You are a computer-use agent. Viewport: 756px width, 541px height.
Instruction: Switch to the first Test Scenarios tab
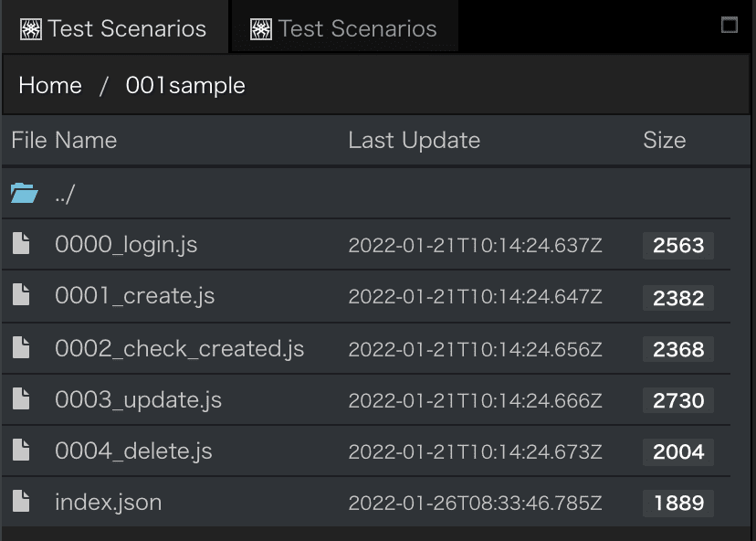point(115,27)
